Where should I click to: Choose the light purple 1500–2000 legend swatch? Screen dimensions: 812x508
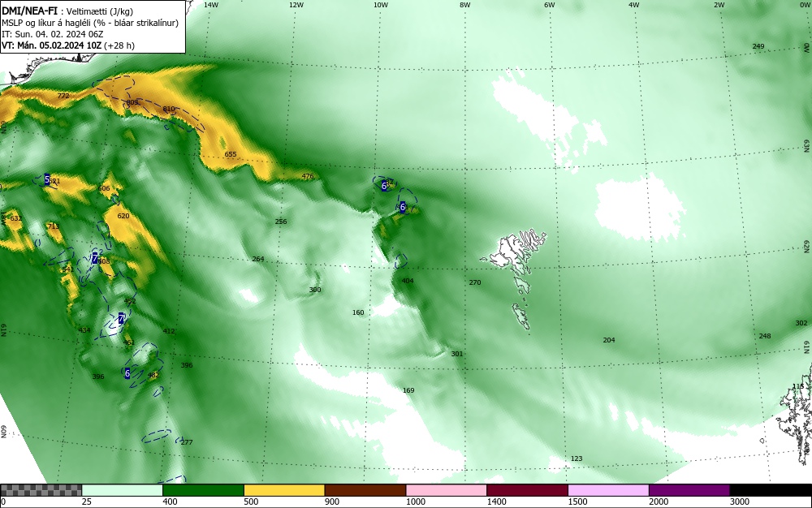click(x=608, y=490)
